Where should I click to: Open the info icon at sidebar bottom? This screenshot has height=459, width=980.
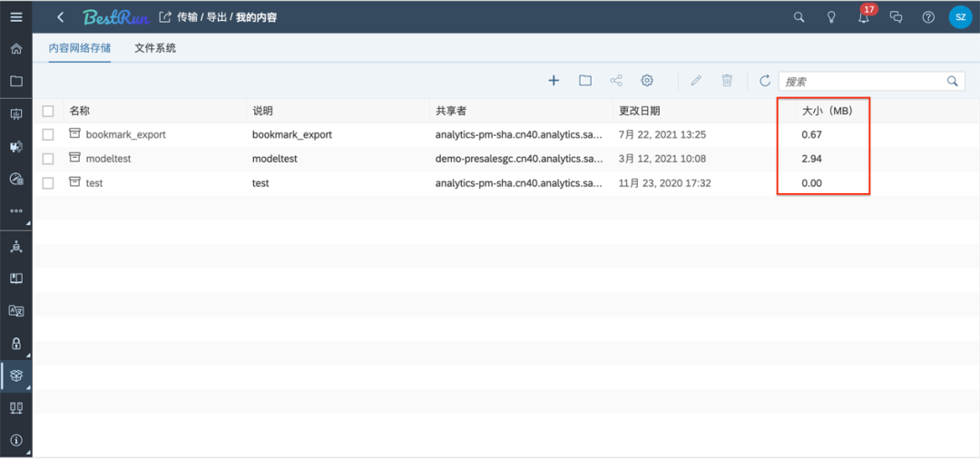pyautogui.click(x=16, y=440)
